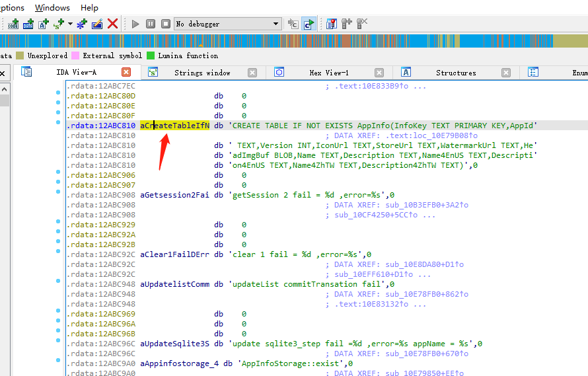The width and height of the screenshot is (588, 376).
Task: Start the debugger process play button
Action: click(135, 24)
